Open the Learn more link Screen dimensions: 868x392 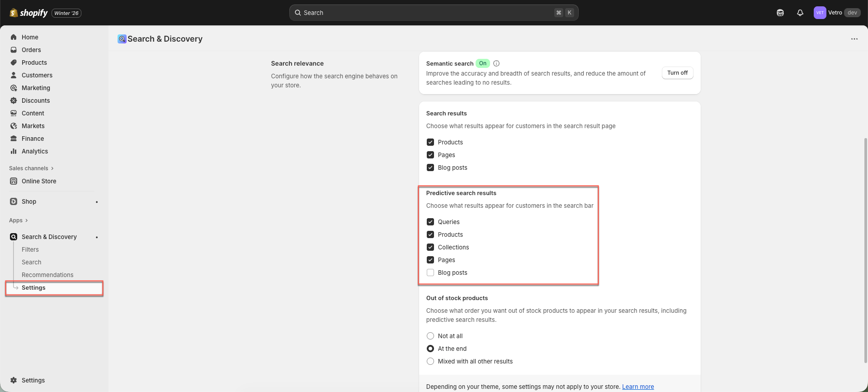637,387
